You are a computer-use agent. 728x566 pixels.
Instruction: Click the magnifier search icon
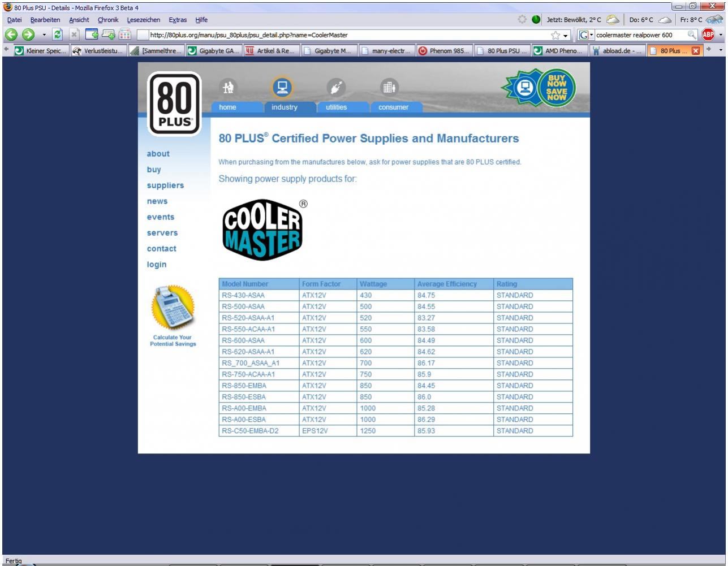(692, 35)
